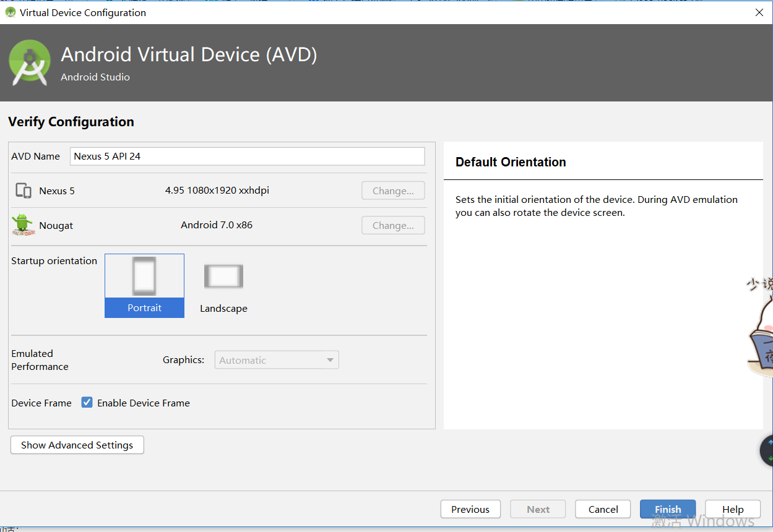Click Change button for Nexus 5 device
The width and height of the screenshot is (773, 532).
(393, 191)
